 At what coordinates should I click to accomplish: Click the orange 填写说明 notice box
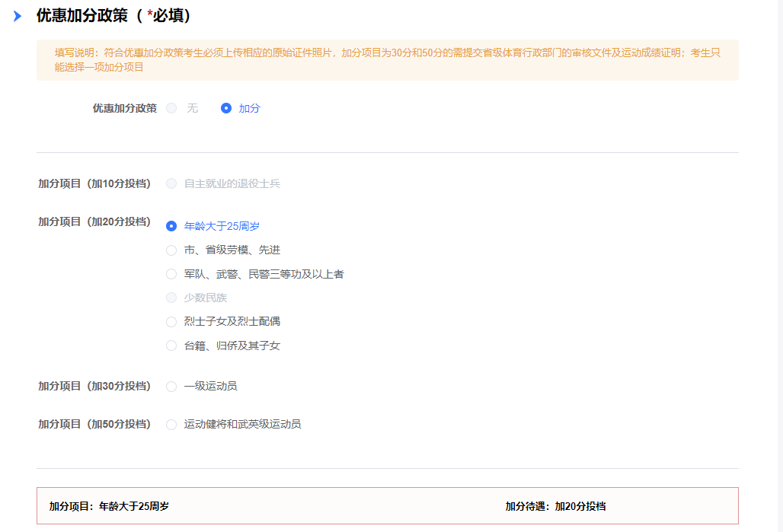(x=387, y=60)
